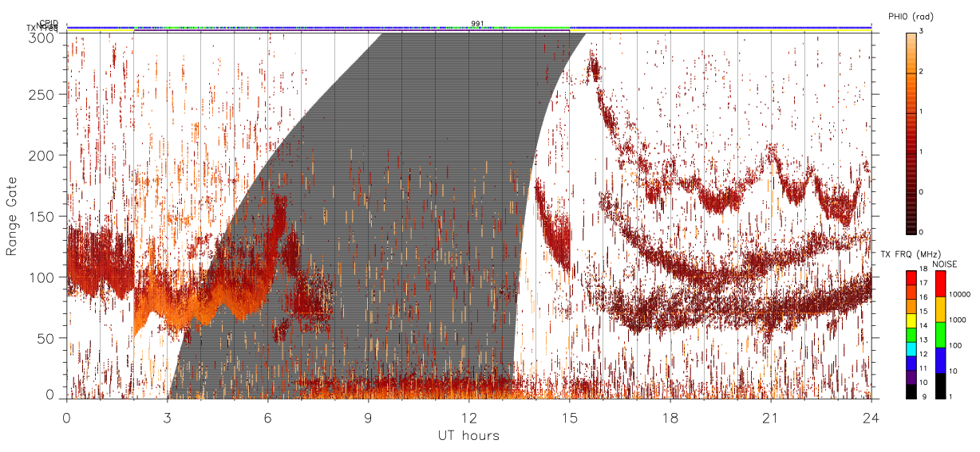Select the x-axis tick label 6
This screenshot has width=980, height=452.
coord(268,417)
